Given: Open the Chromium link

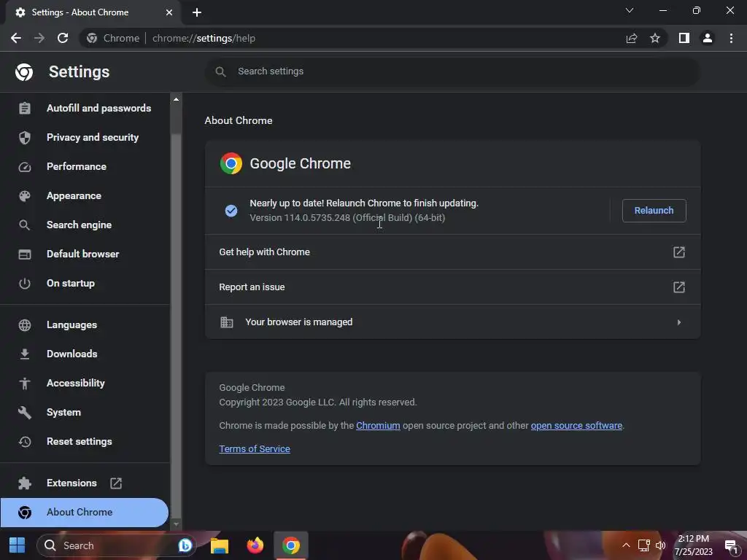Looking at the screenshot, I should click(x=378, y=426).
